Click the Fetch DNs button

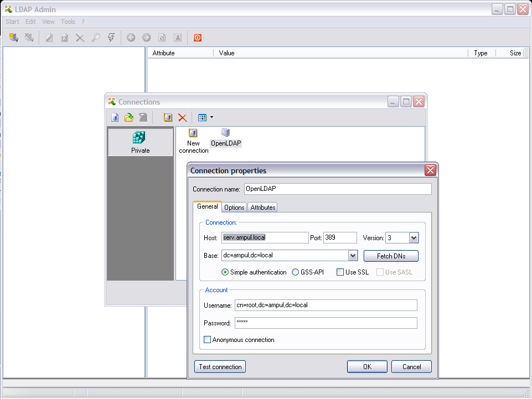(391, 256)
